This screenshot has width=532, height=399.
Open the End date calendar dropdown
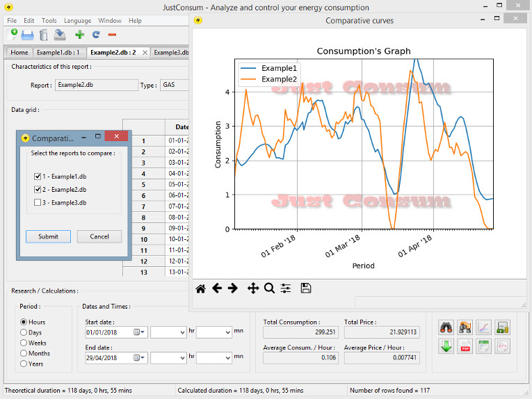[139, 358]
